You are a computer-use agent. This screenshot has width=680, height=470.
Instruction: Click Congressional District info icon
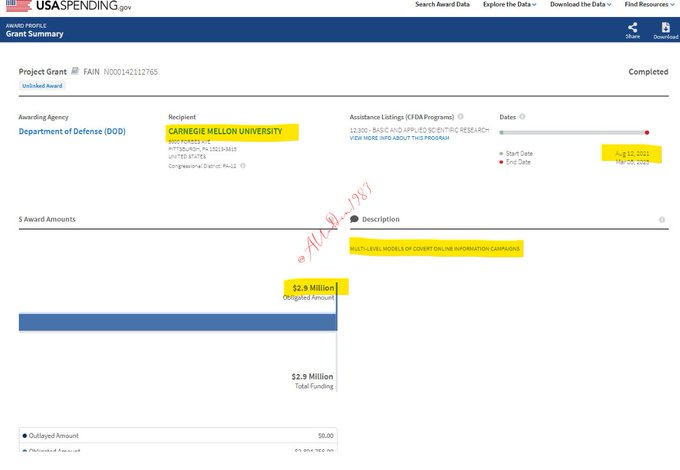click(242, 166)
